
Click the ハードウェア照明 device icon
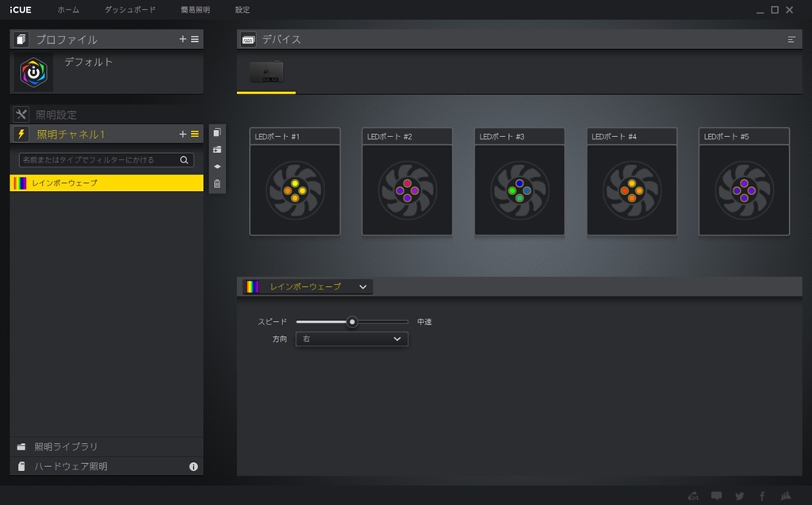pyautogui.click(x=21, y=466)
